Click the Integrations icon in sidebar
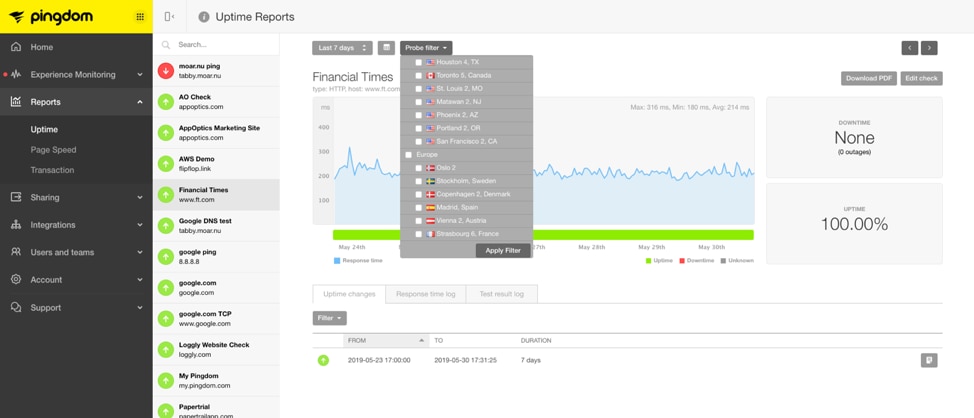 click(x=16, y=225)
